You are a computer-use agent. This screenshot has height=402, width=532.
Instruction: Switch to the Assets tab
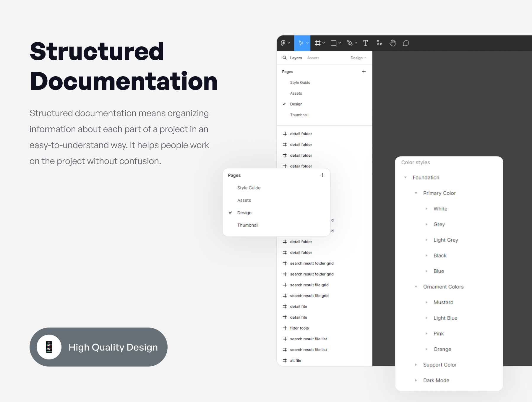coord(313,58)
